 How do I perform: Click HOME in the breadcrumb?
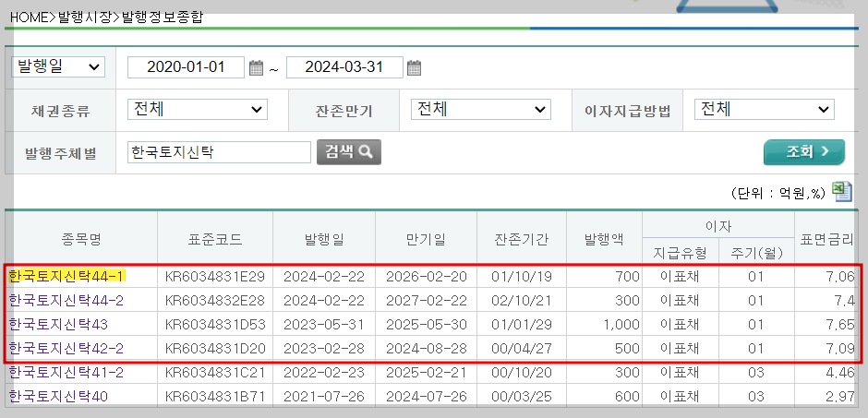pos(30,18)
